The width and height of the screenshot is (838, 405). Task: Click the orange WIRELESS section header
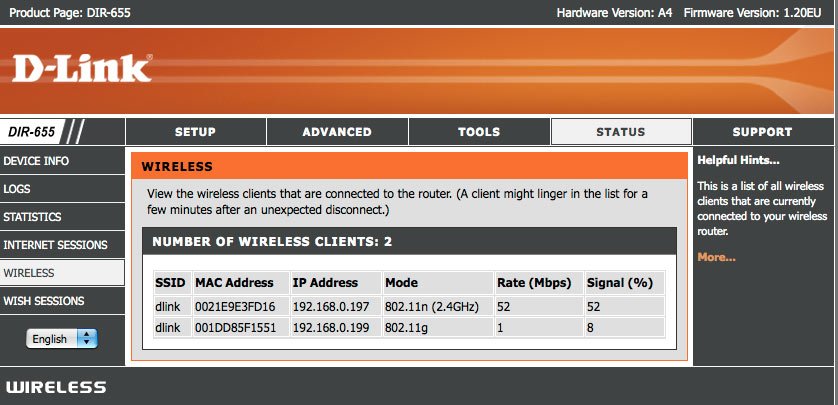click(x=409, y=166)
